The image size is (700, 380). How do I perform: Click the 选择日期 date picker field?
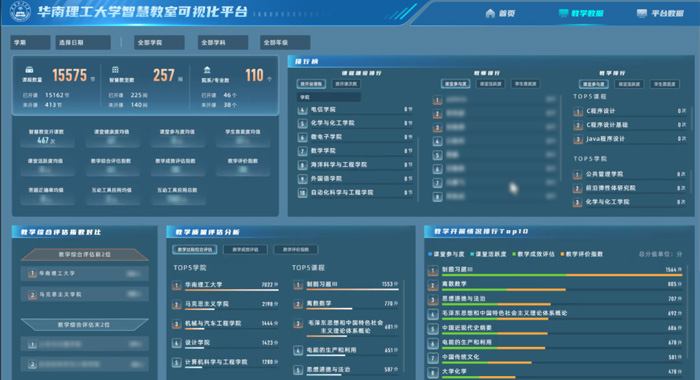click(83, 42)
